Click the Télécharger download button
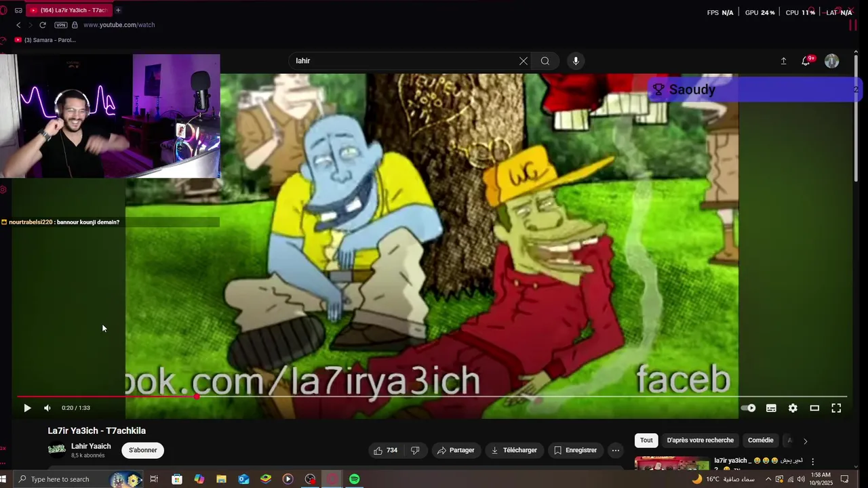 (514, 450)
